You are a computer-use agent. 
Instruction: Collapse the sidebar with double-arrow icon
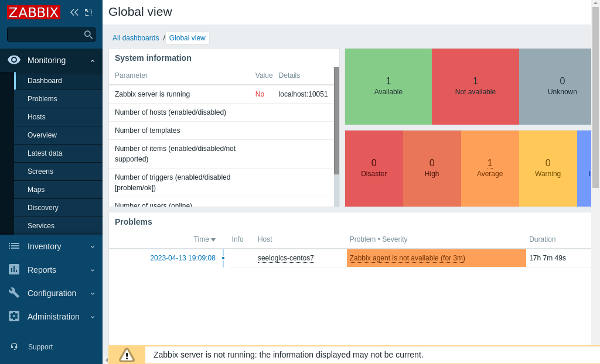(74, 12)
